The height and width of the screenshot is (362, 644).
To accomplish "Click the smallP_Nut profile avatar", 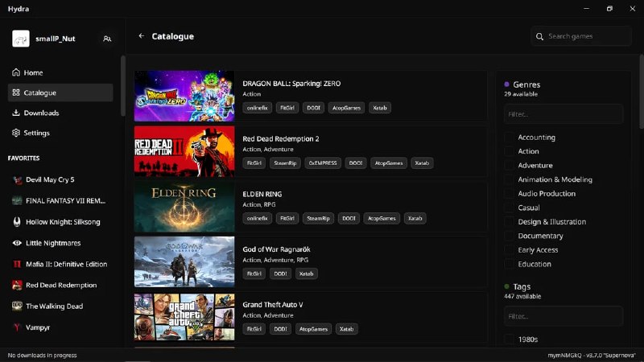I will (x=21, y=39).
